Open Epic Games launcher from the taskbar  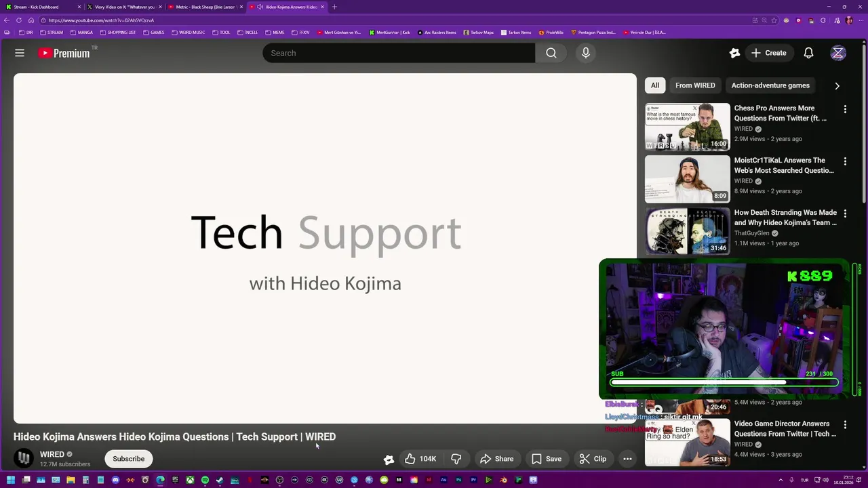175,480
